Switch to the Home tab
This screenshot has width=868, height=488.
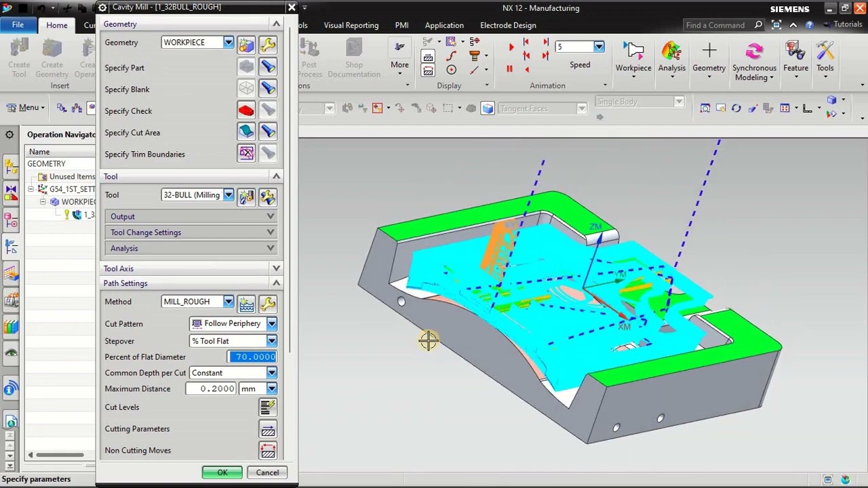click(x=57, y=25)
